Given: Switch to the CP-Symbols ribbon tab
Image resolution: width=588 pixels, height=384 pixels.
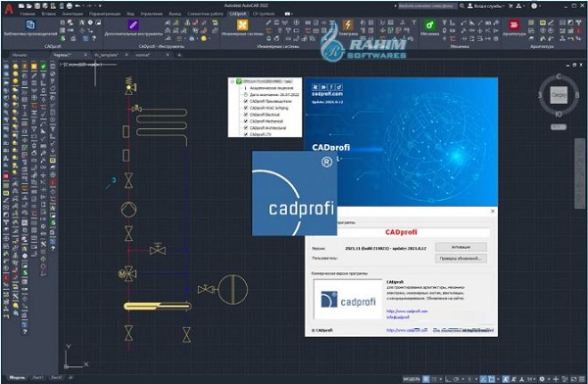Looking at the screenshot, I should coord(264,14).
